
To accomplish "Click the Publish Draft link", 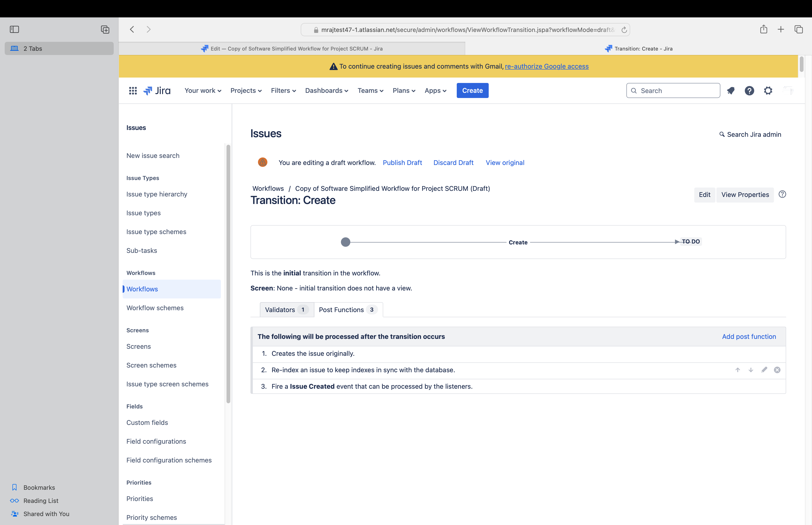I will point(402,163).
